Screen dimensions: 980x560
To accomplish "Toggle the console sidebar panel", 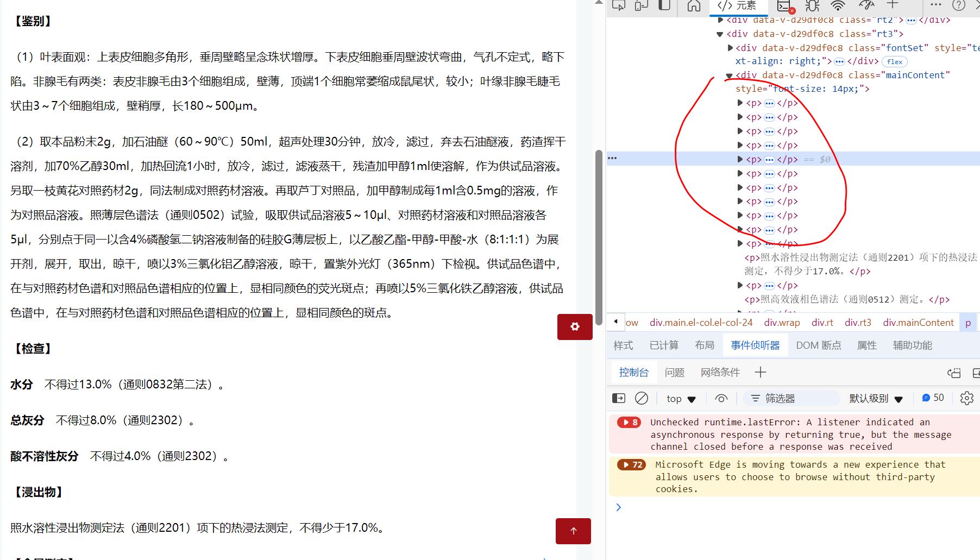I will (619, 398).
